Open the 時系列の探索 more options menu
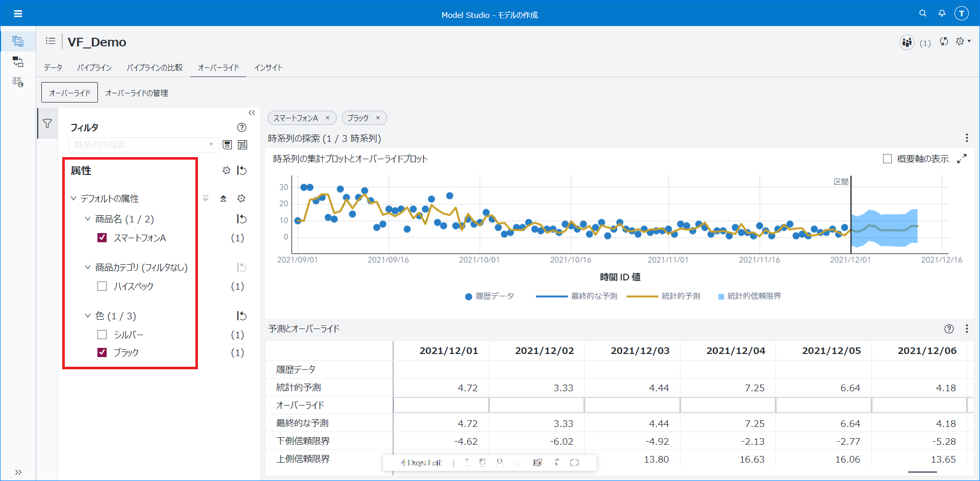980x481 pixels. coord(967,138)
